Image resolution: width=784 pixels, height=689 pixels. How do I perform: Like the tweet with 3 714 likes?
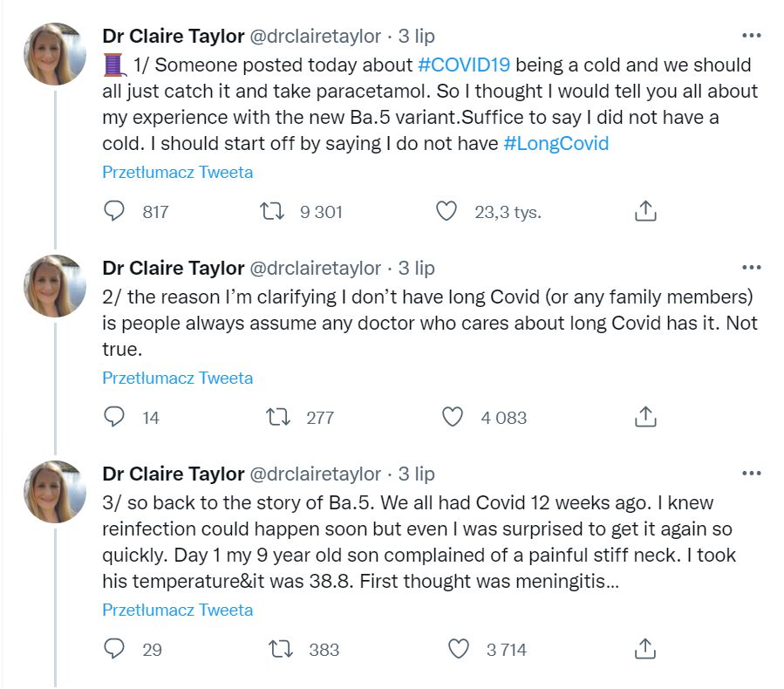pos(458,649)
